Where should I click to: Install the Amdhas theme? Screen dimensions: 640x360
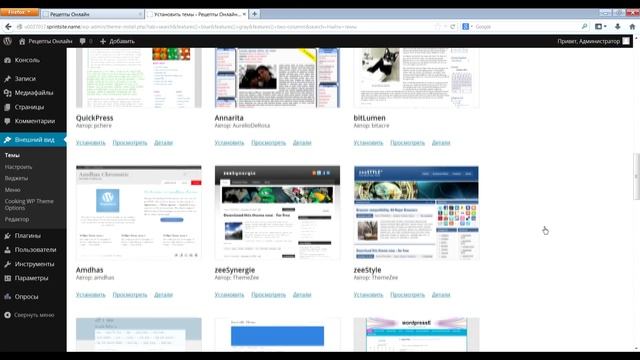click(91, 295)
